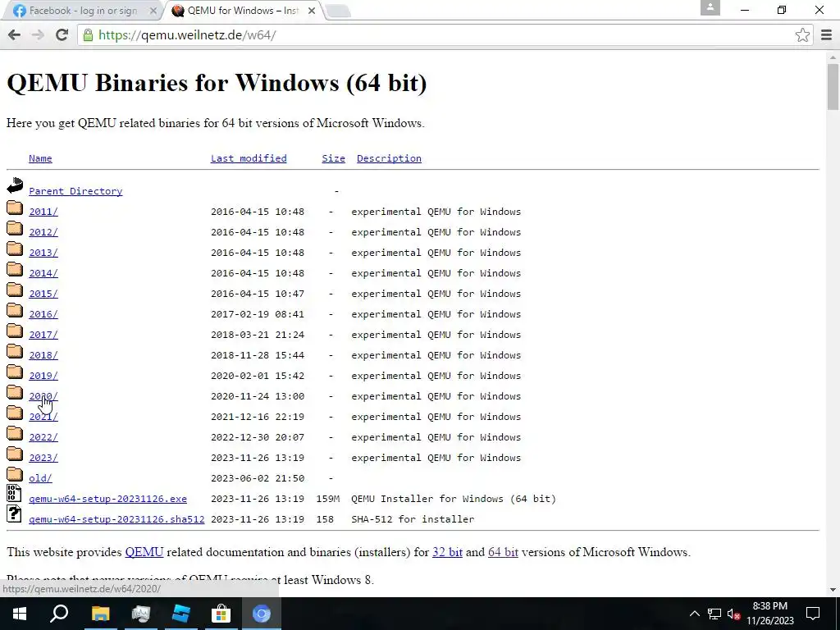Show hidden tray icons chevron
840x630 pixels.
pyautogui.click(x=694, y=614)
